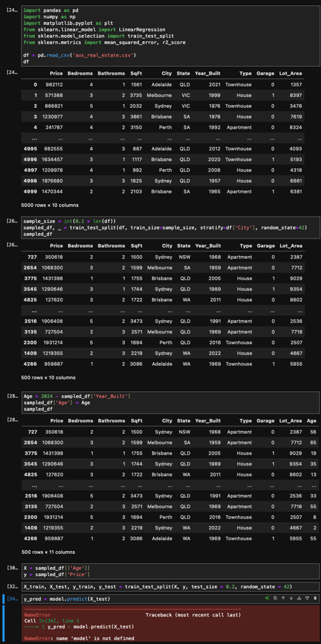Screen dimensions: 321x644
Task: Click the train_test_split code cell numbered 32
Action: pos(170,587)
